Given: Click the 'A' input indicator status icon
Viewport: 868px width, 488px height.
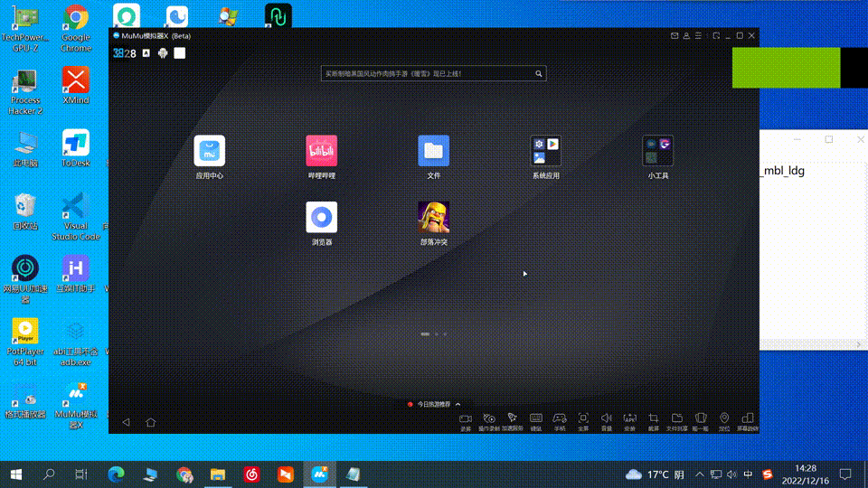Looking at the screenshot, I should 146,53.
